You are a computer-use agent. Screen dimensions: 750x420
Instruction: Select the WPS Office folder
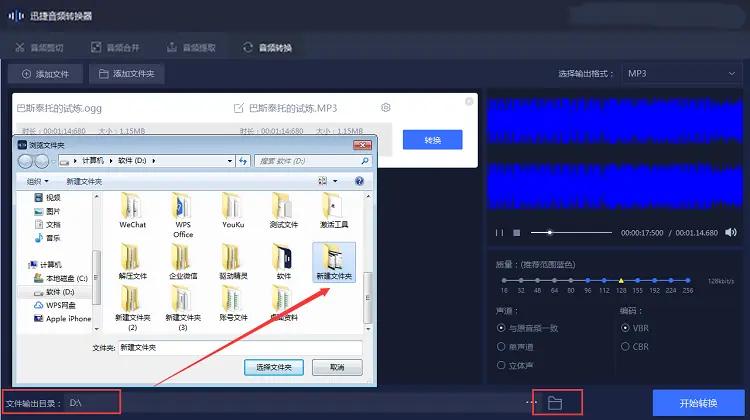[x=183, y=215]
